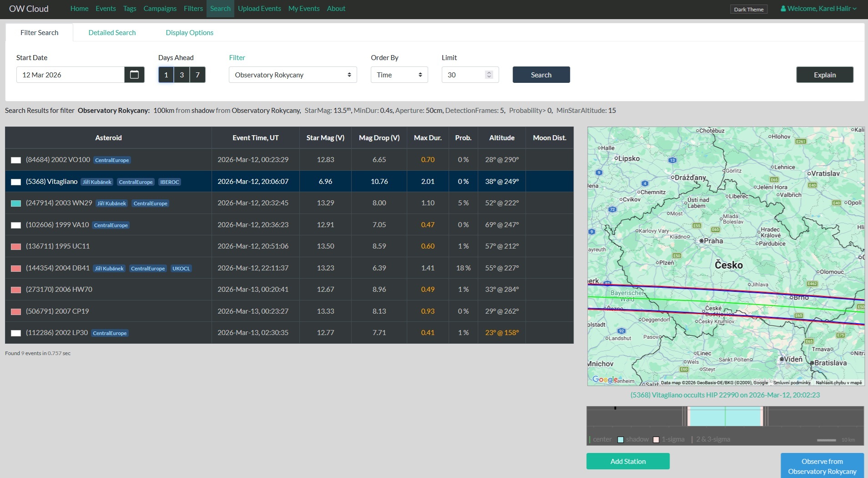Set Days Ahead to 7
This screenshot has width=868, height=478.
197,75
